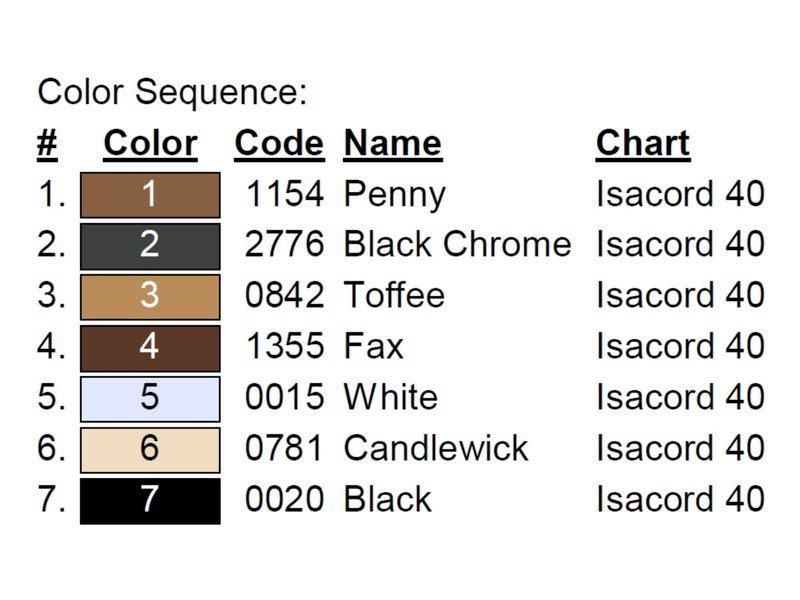Image resolution: width=800 pixels, height=600 pixels.
Task: Click the Black color swatch number 7
Action: pos(150,501)
